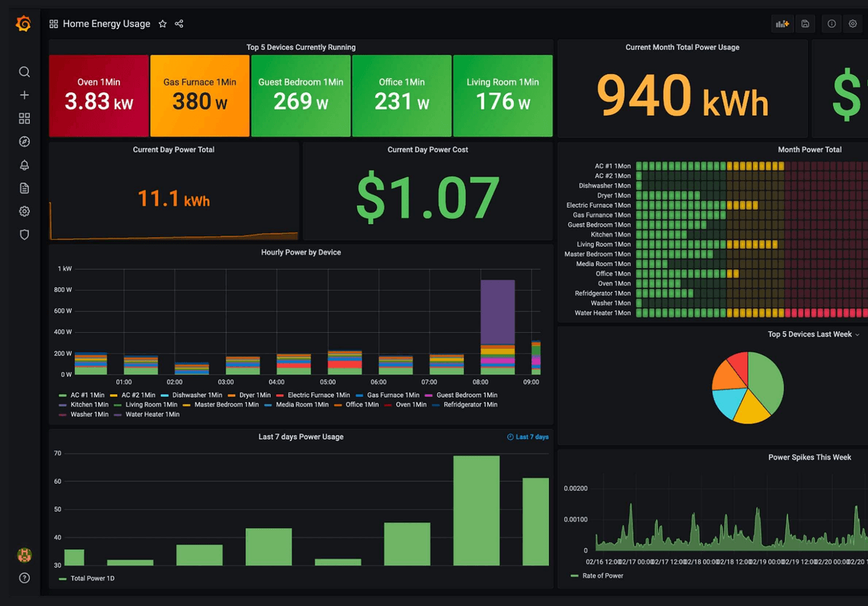Click the tall purple bar at 08:00
This screenshot has height=606, width=868.
point(498,312)
